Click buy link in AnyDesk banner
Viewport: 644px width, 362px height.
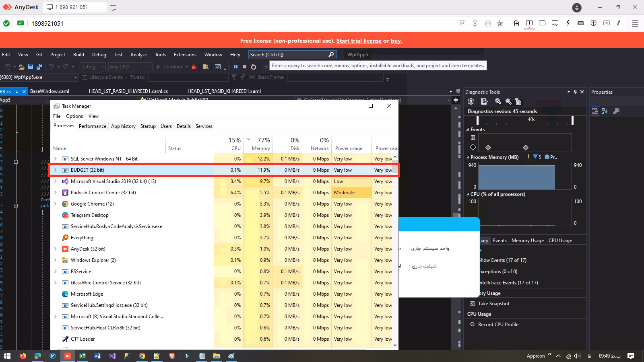point(396,41)
